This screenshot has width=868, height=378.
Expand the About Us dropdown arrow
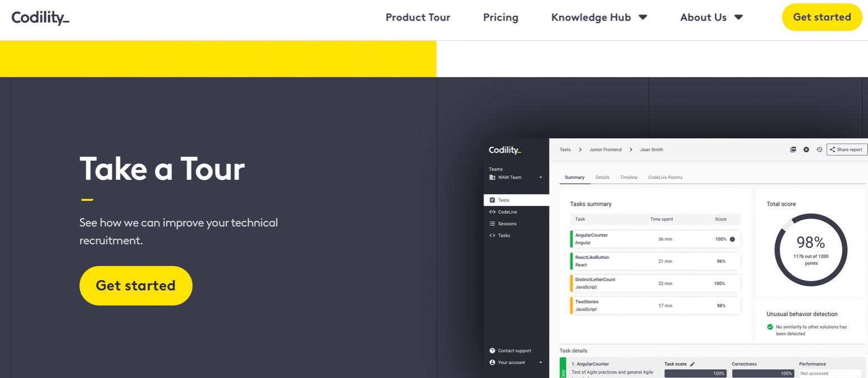739,17
